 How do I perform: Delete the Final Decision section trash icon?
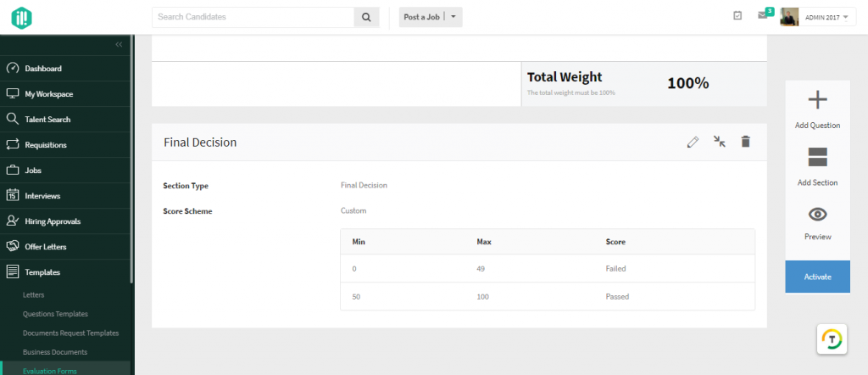pyautogui.click(x=746, y=142)
